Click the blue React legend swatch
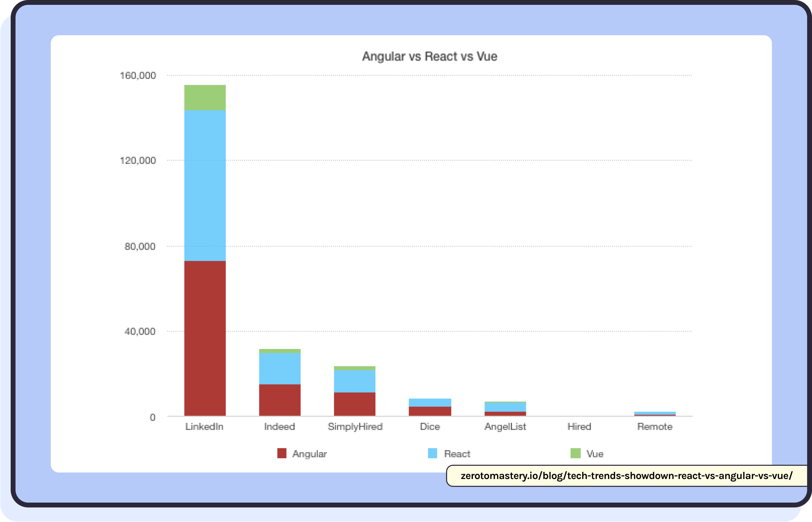The image size is (812, 522). (x=432, y=453)
